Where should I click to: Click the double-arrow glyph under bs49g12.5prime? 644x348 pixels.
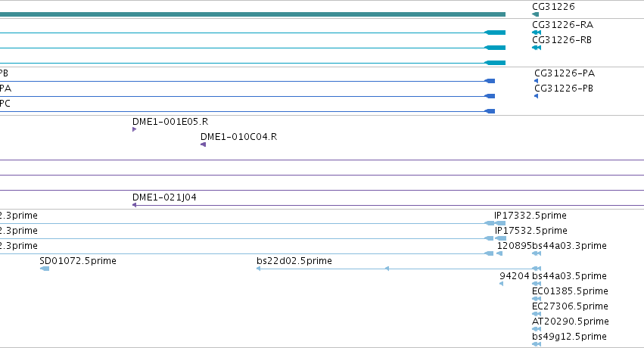pos(537,344)
